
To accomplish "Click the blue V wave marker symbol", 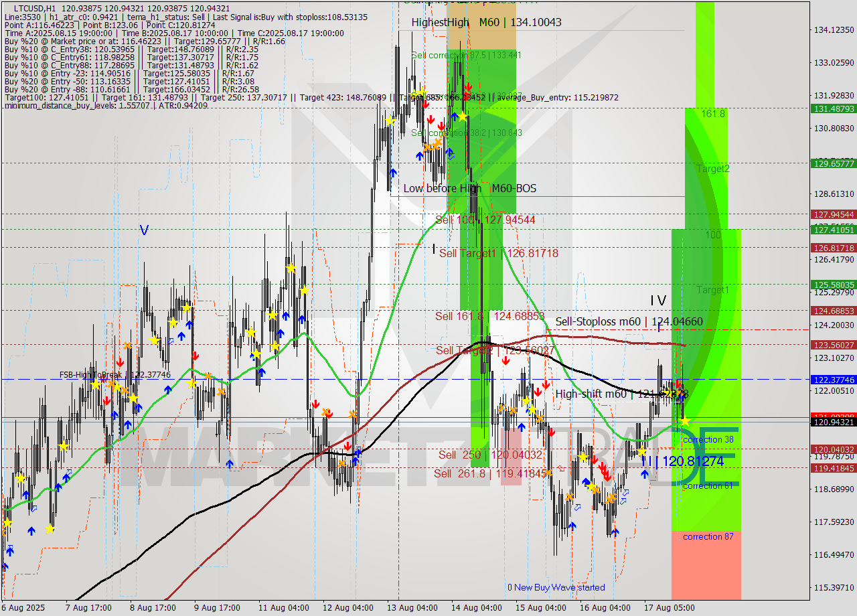I will coord(143,229).
